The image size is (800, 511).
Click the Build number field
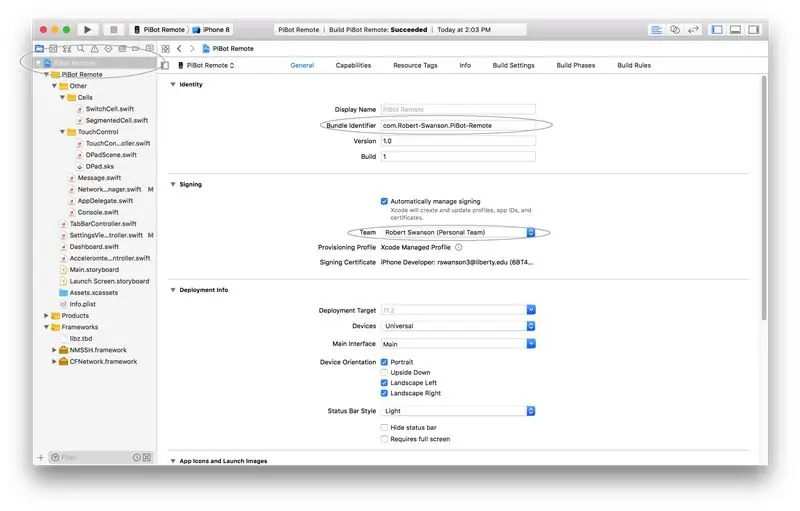pyautogui.click(x=458, y=157)
